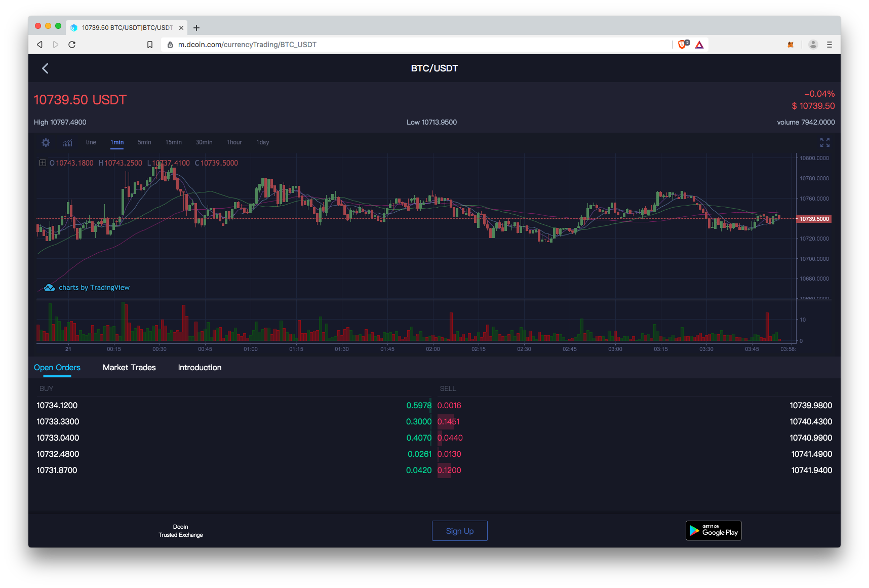This screenshot has height=588, width=869.
Task: Open the Introduction tab
Action: click(x=200, y=368)
